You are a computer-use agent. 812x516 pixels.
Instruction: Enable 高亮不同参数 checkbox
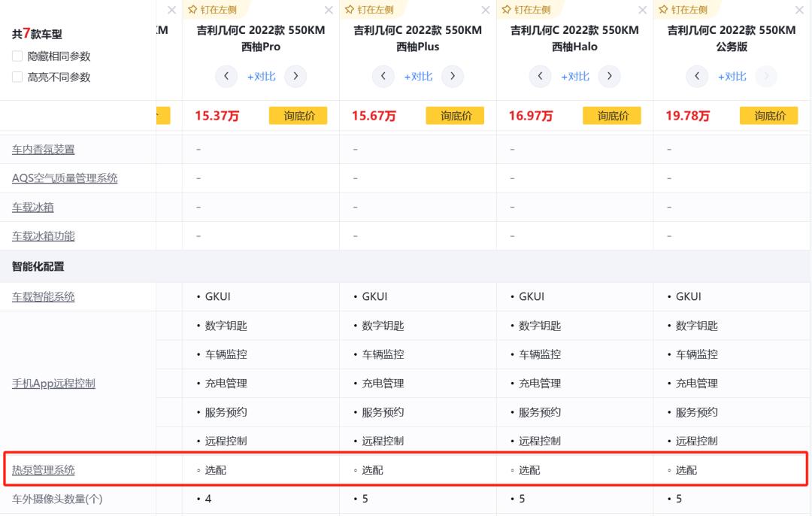(x=17, y=77)
